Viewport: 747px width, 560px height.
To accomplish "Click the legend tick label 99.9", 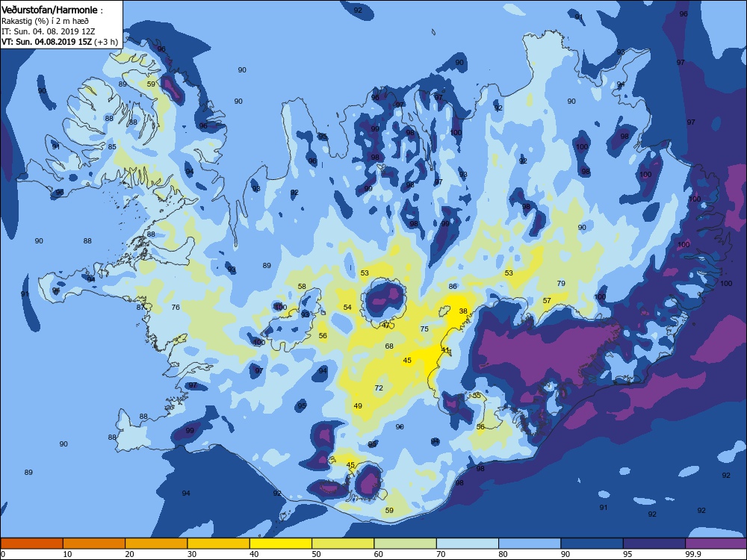I will [692, 554].
